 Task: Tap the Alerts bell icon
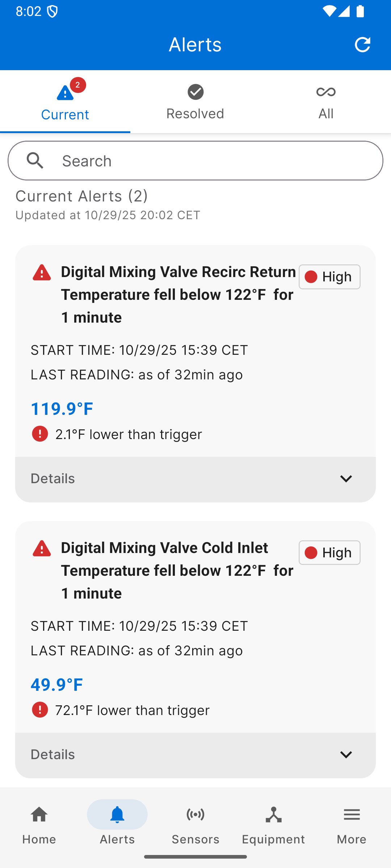pyautogui.click(x=117, y=815)
